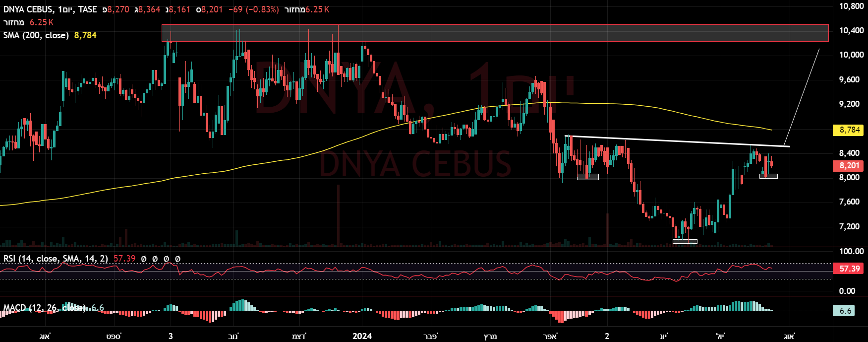Click the DNYA CEBUS symbol title
The image size is (868, 342).
coord(28,9)
